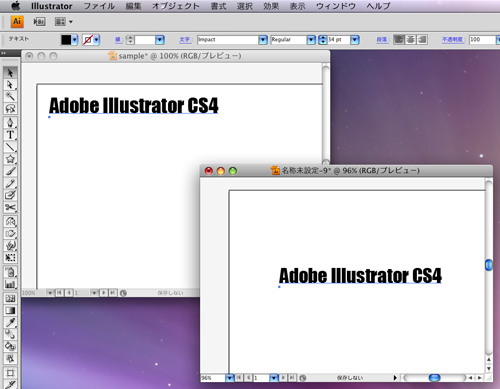Open the stroke color dropdown arrow

(96, 40)
